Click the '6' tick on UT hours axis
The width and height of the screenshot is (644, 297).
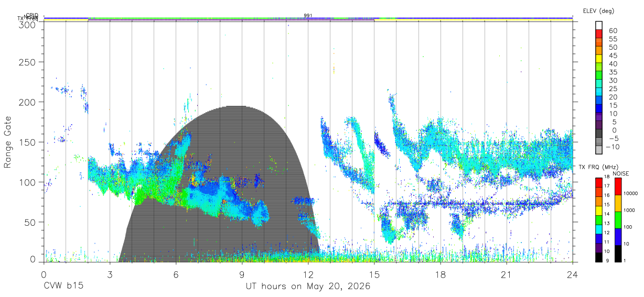(x=176, y=274)
